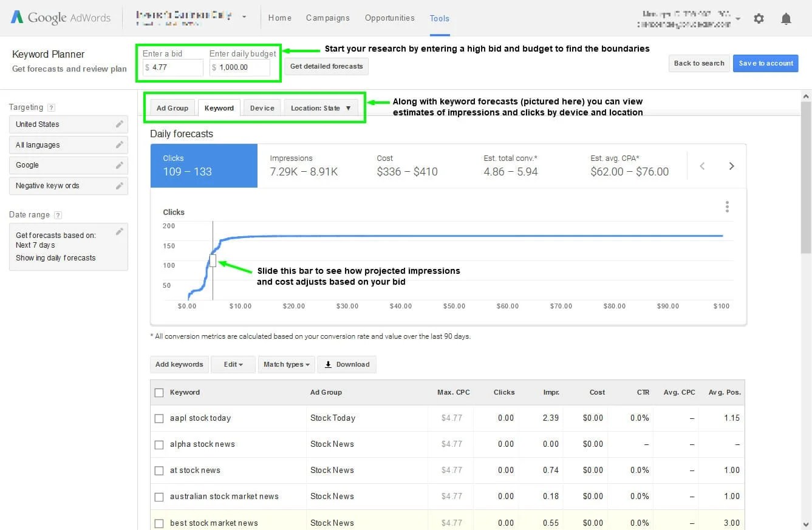Click Get detailed forecasts button
This screenshot has width=812, height=530.
point(326,66)
